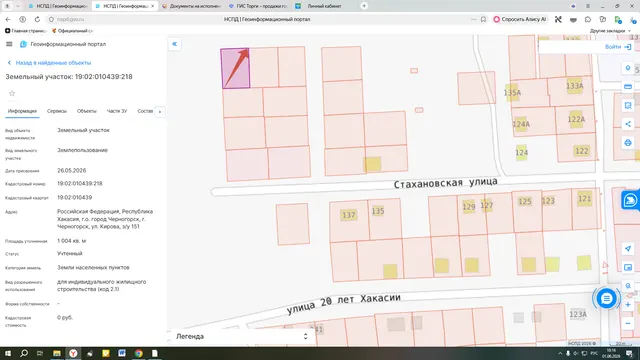This screenshot has width=640, height=360.
Task: Open Chrome from the taskbar
Action: (138, 353)
